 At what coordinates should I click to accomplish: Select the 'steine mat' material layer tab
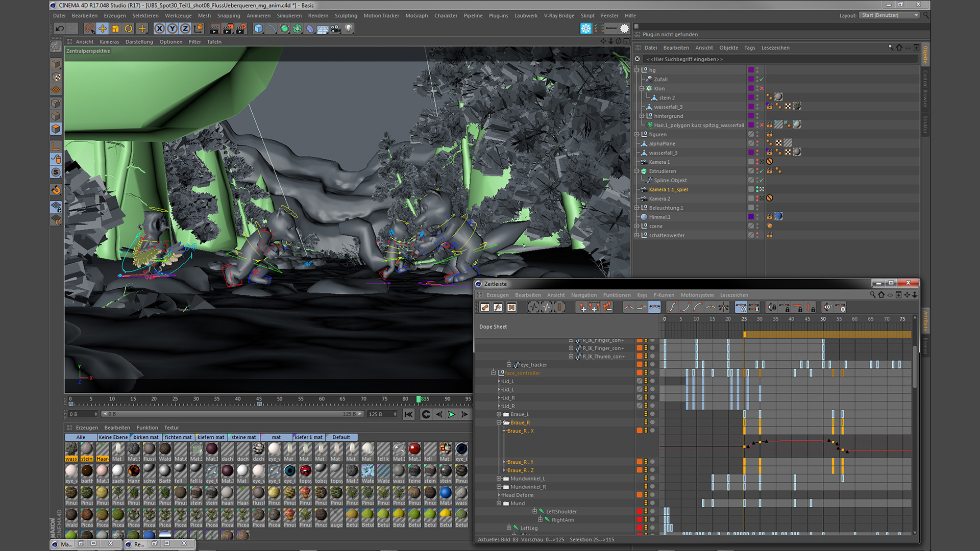coord(243,437)
